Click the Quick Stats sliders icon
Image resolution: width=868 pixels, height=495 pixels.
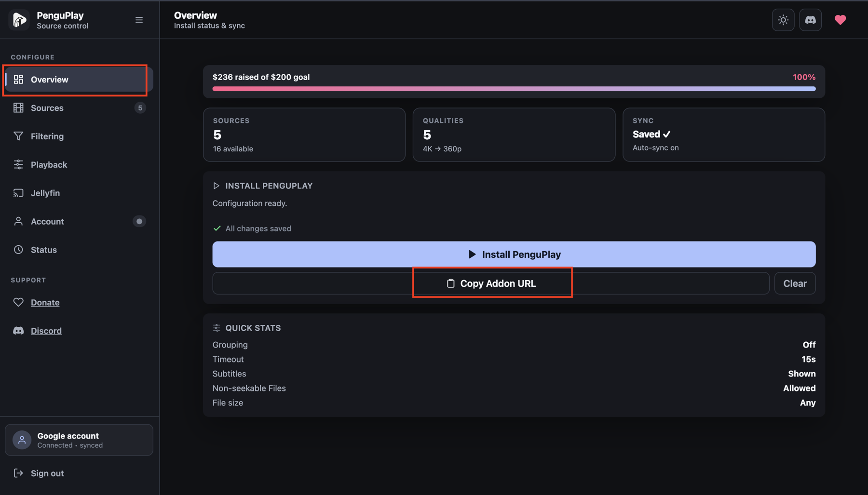tap(217, 328)
